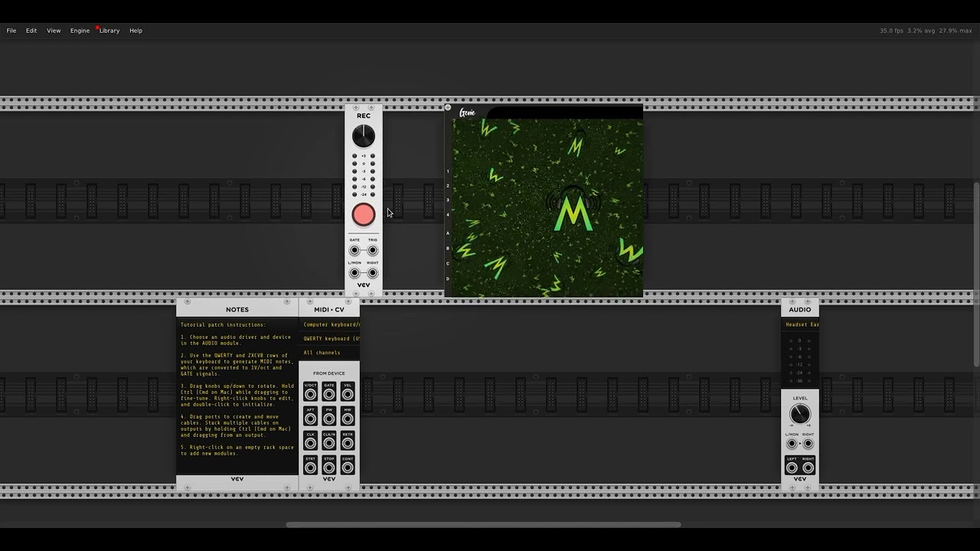Click the NOTES module title
Screen dimensions: 980x551
(x=237, y=310)
